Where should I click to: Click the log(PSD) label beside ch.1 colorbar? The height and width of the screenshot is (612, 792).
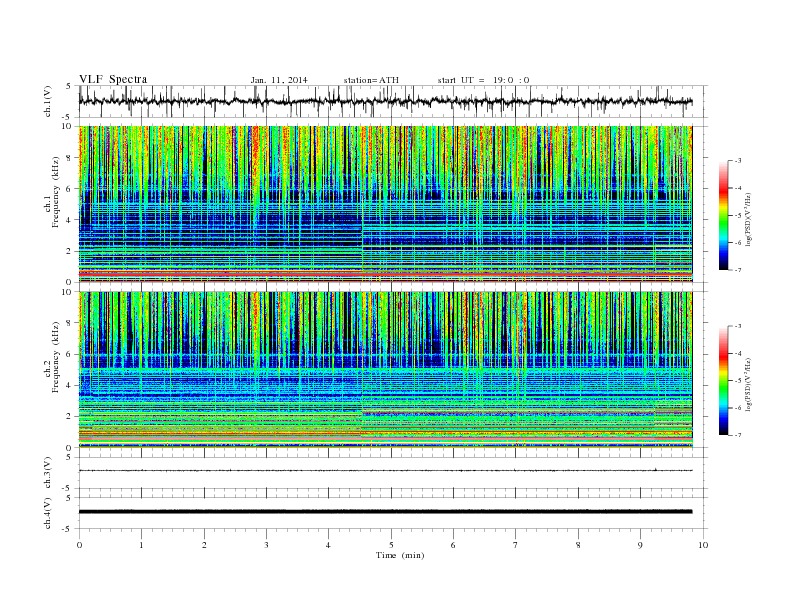tap(749, 219)
